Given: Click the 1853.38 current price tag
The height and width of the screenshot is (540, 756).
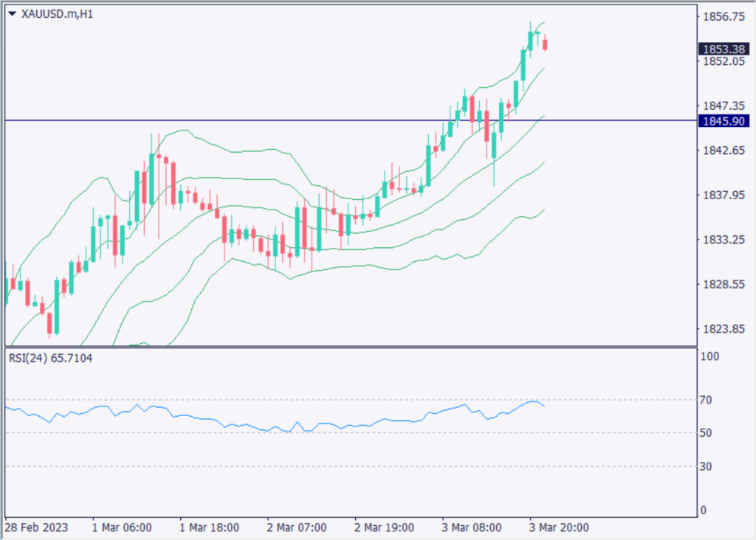Looking at the screenshot, I should (722, 49).
